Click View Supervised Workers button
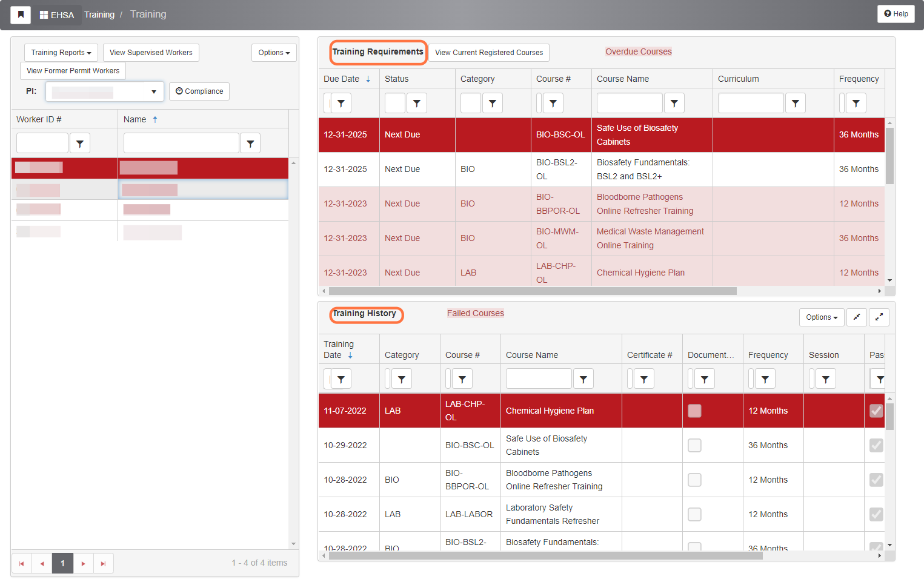This screenshot has height=582, width=924. 151,53
